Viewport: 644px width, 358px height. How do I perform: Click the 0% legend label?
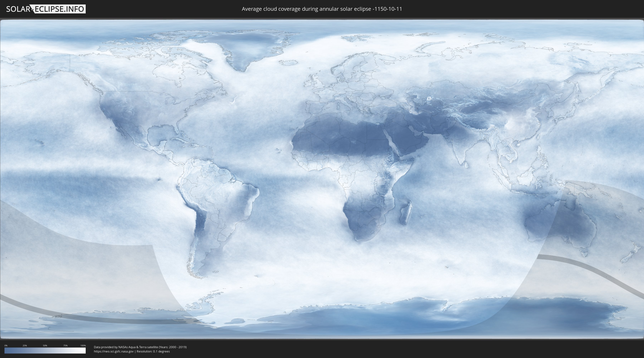(x=6, y=345)
